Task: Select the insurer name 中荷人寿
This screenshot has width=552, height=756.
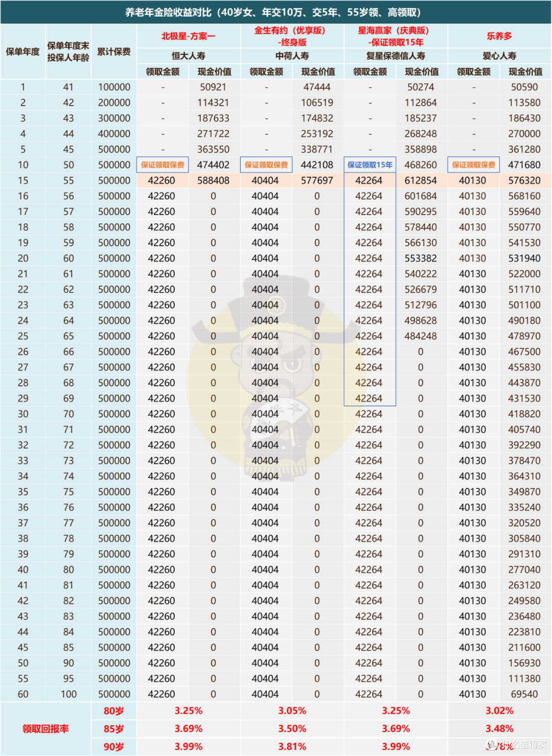Action: (292, 56)
